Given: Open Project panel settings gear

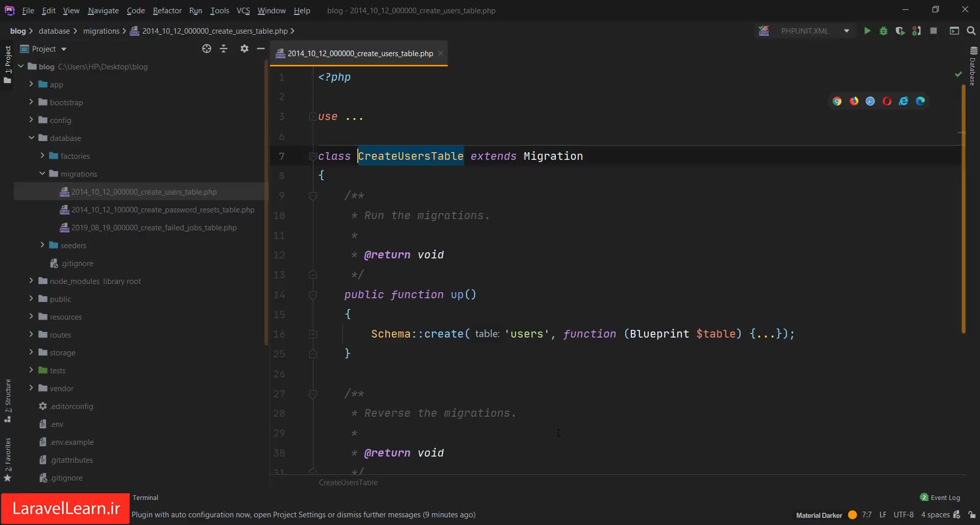Looking at the screenshot, I should 244,49.
